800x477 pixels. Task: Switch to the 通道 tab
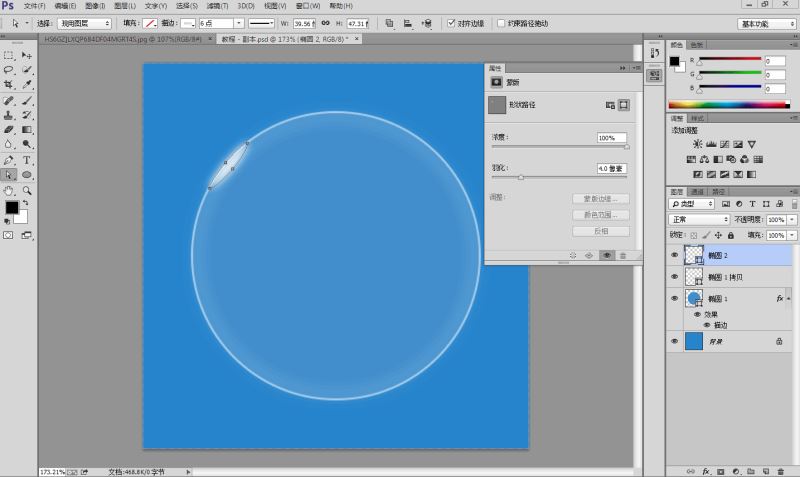(x=698, y=191)
